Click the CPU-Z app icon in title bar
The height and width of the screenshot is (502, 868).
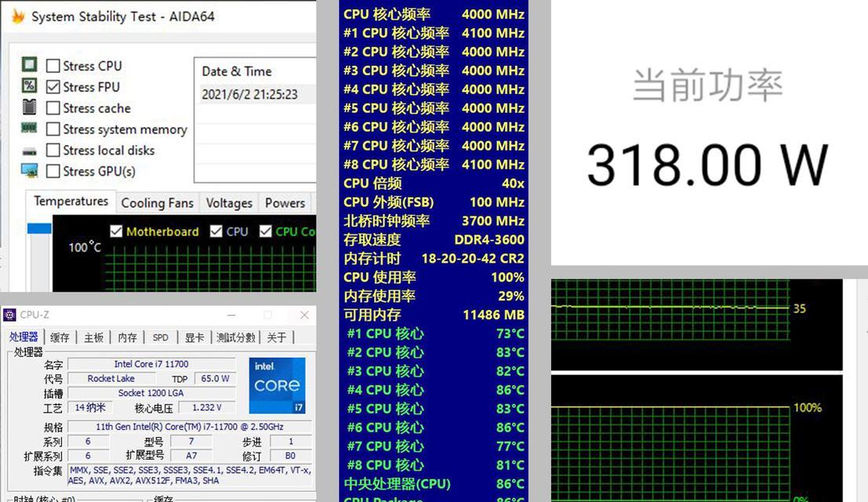(9, 315)
